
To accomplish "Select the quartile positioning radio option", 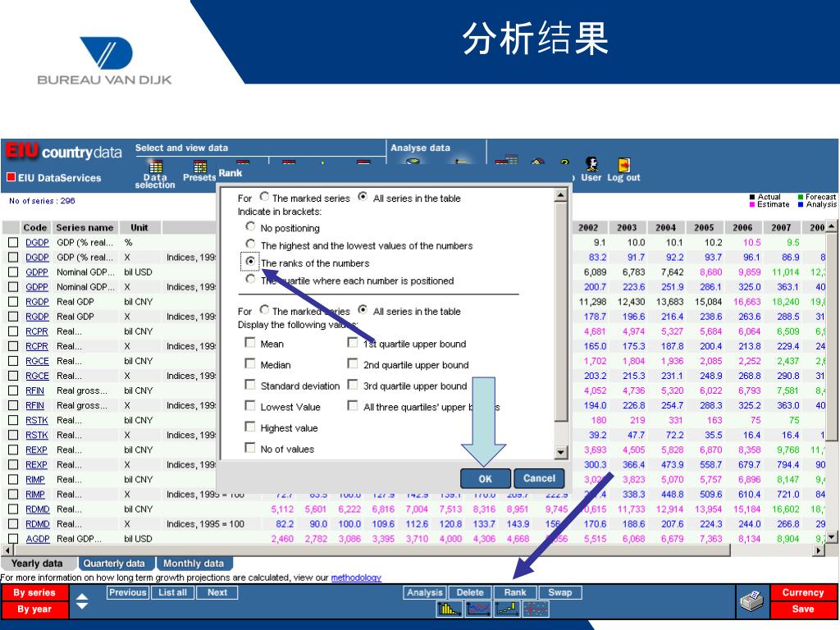I will click(x=250, y=279).
